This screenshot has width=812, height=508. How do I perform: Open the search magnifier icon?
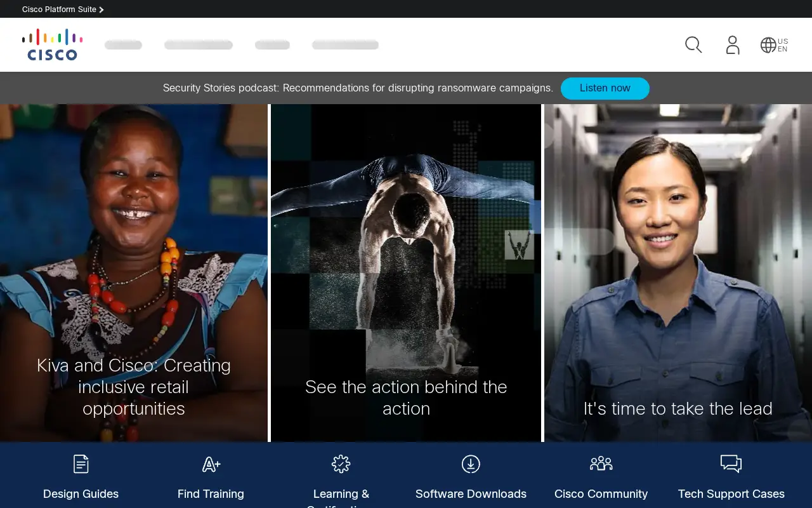[693, 45]
